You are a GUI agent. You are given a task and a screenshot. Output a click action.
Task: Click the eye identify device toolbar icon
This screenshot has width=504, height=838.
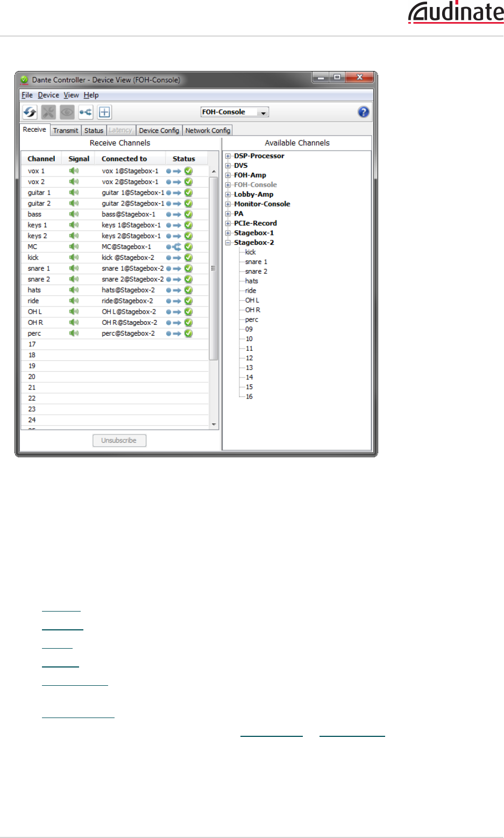[x=67, y=112]
